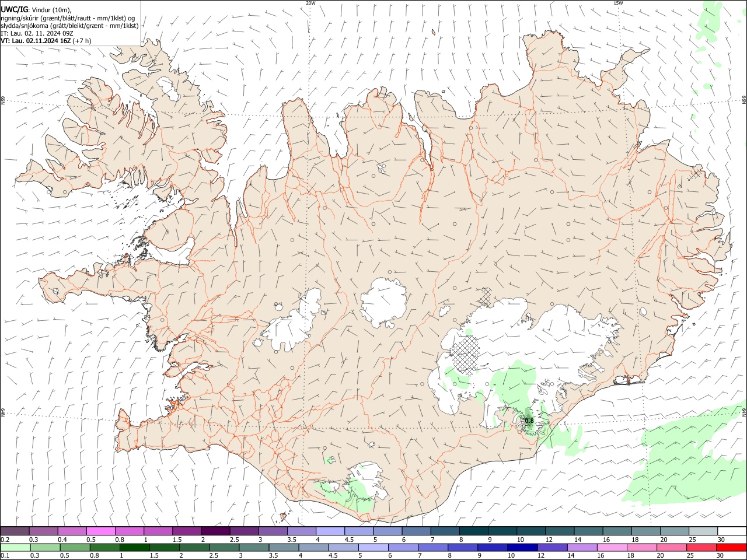
Task: Click the darkest purple swatch in the top legend row
Action: click(x=215, y=531)
